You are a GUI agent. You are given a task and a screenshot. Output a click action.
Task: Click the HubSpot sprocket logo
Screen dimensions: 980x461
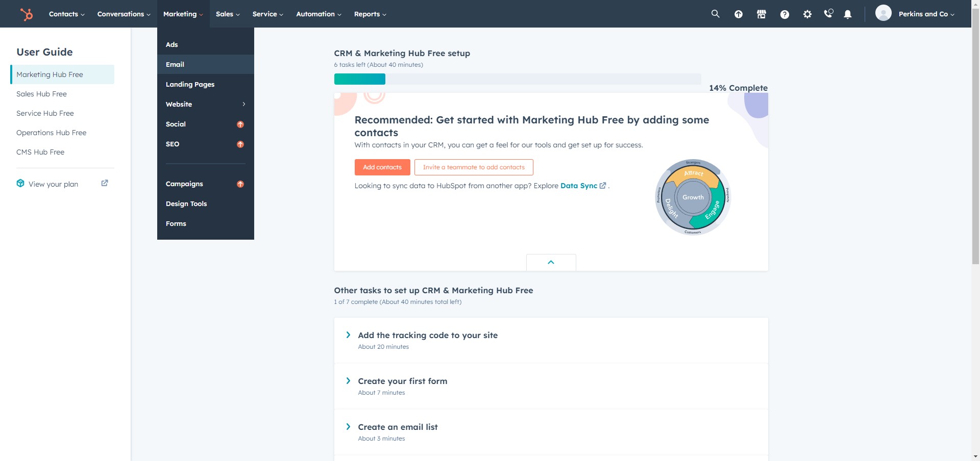pos(27,14)
